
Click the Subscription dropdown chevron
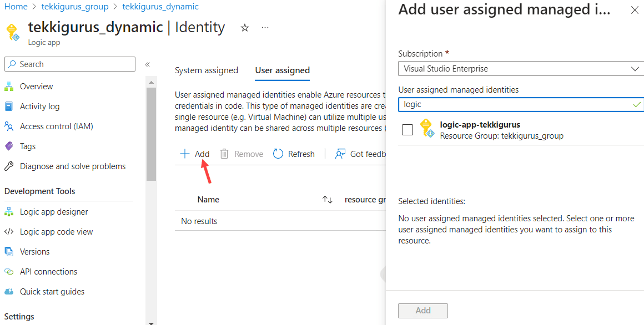[x=635, y=69]
